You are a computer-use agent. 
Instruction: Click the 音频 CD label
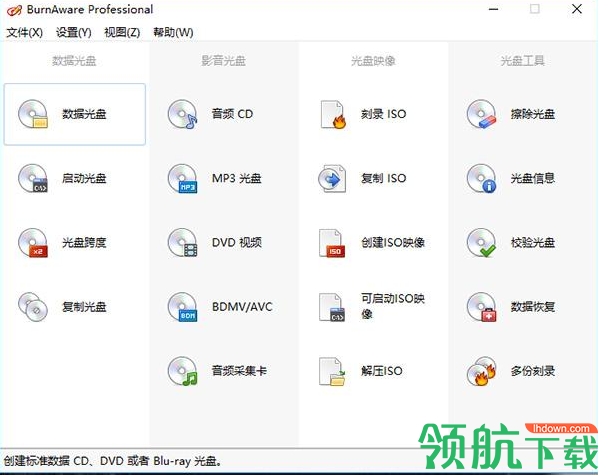tap(232, 114)
